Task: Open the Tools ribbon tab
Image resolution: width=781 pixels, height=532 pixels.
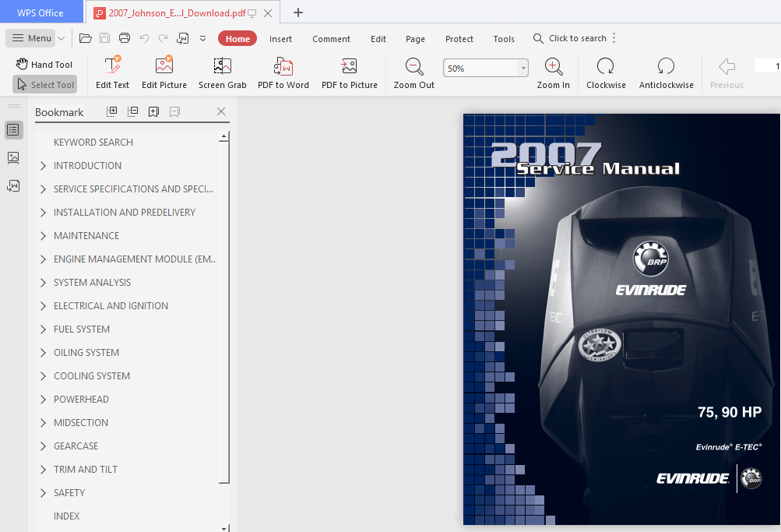Action: (x=504, y=39)
